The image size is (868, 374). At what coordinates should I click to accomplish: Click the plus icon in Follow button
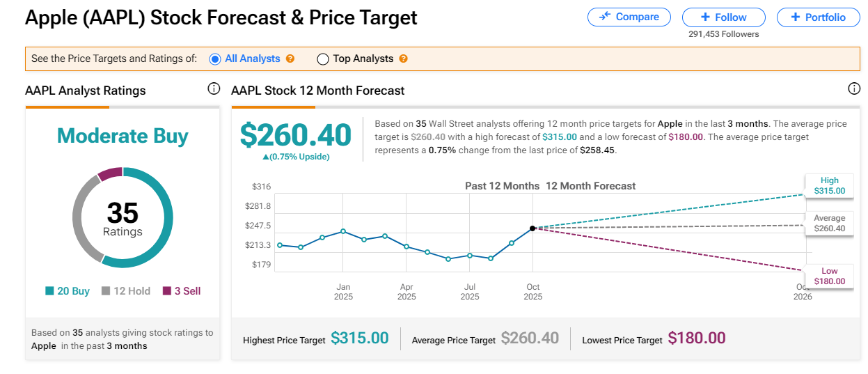(705, 17)
